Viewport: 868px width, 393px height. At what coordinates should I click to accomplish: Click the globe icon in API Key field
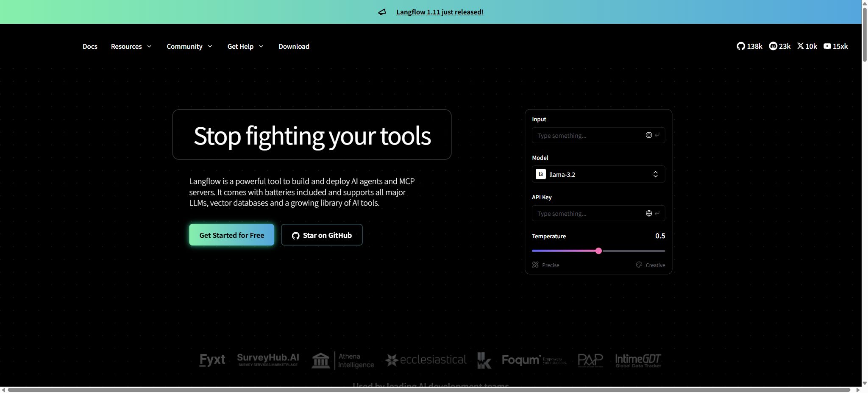coord(648,213)
